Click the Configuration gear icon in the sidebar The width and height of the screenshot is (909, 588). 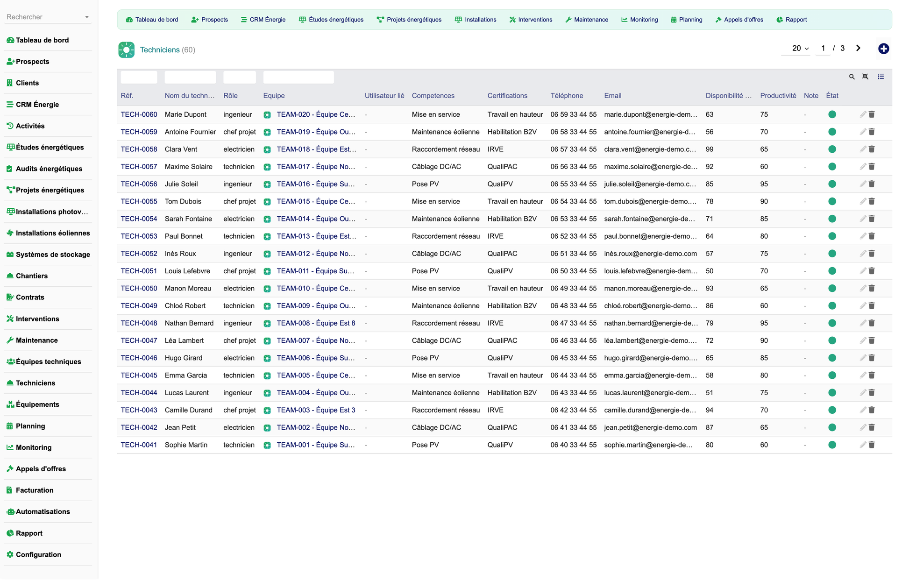[10, 554]
